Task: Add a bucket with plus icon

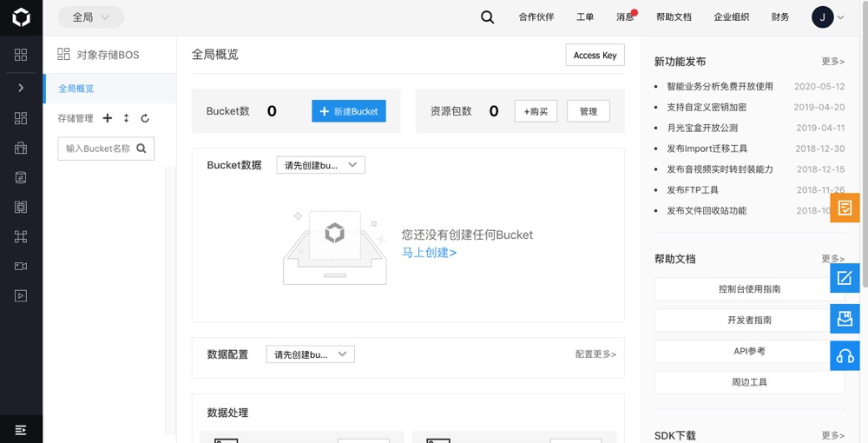Action: [x=108, y=118]
